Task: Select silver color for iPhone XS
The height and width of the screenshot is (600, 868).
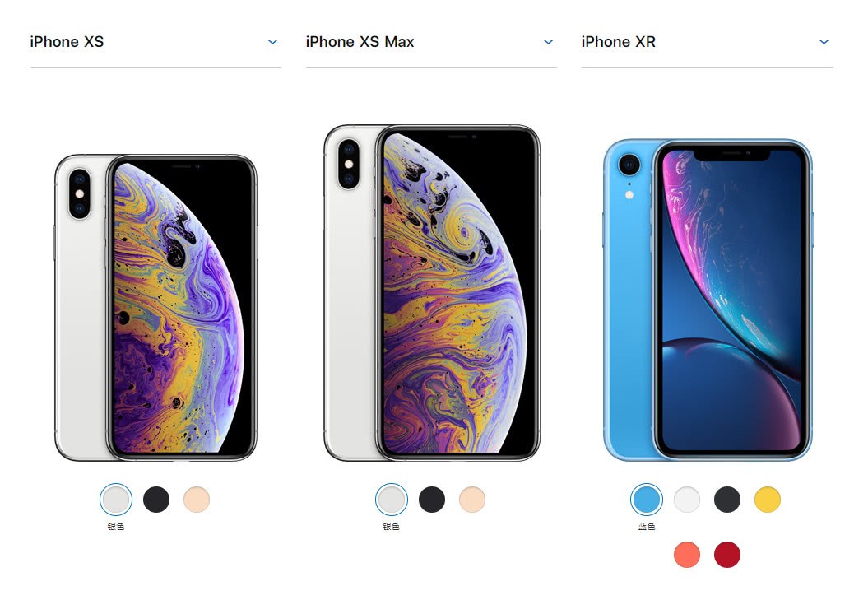Action: (x=116, y=499)
